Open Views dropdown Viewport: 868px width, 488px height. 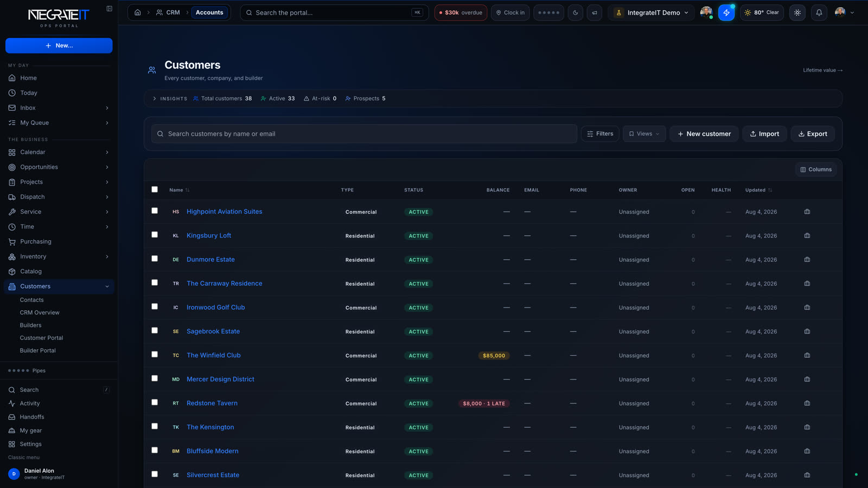coord(644,134)
